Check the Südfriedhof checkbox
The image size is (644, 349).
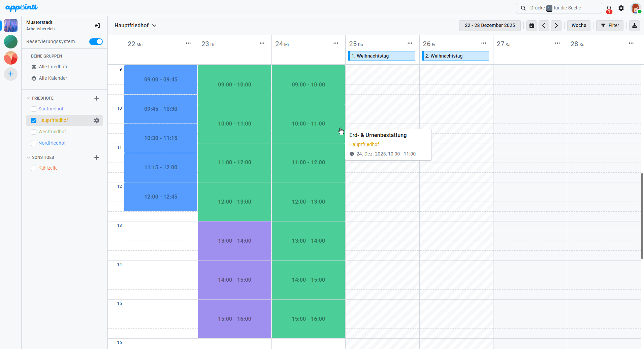click(x=34, y=109)
